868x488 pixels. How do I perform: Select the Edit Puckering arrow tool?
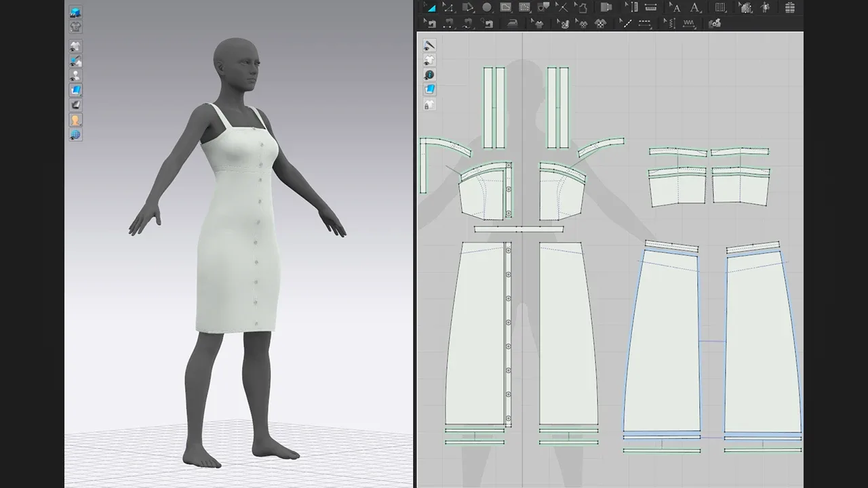tap(670, 23)
